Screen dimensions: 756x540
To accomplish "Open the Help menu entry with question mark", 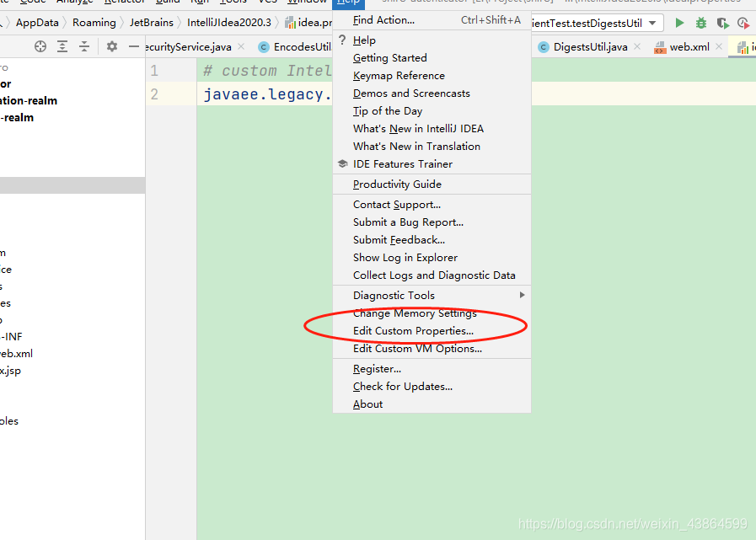I will [x=432, y=40].
